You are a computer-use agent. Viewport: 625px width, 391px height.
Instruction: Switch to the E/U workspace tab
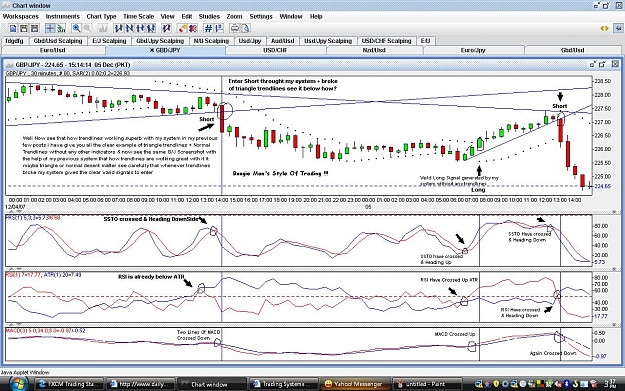pyautogui.click(x=425, y=41)
